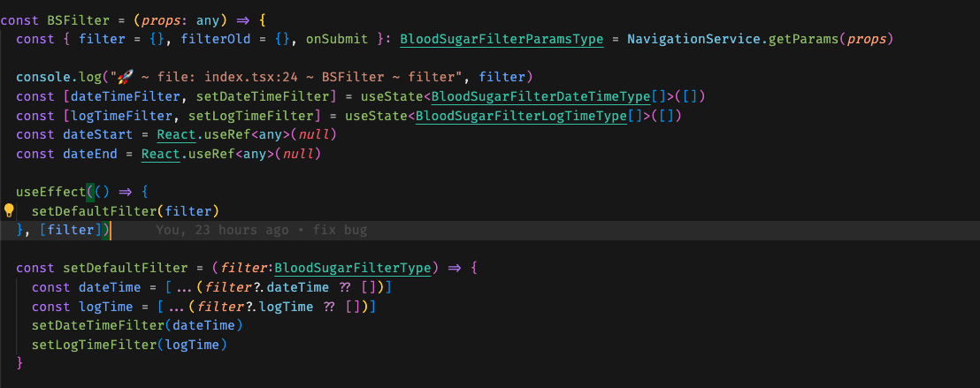
Task: Click setDefaultFilter(filter) call inside useEffect
Action: coord(126,211)
